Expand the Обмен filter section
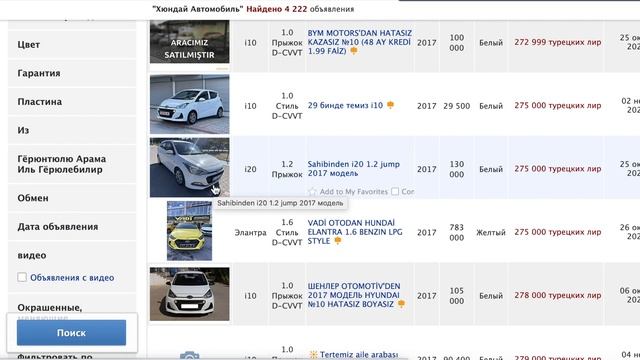Image resolution: width=640 pixels, height=360 pixels. pyautogui.click(x=72, y=198)
